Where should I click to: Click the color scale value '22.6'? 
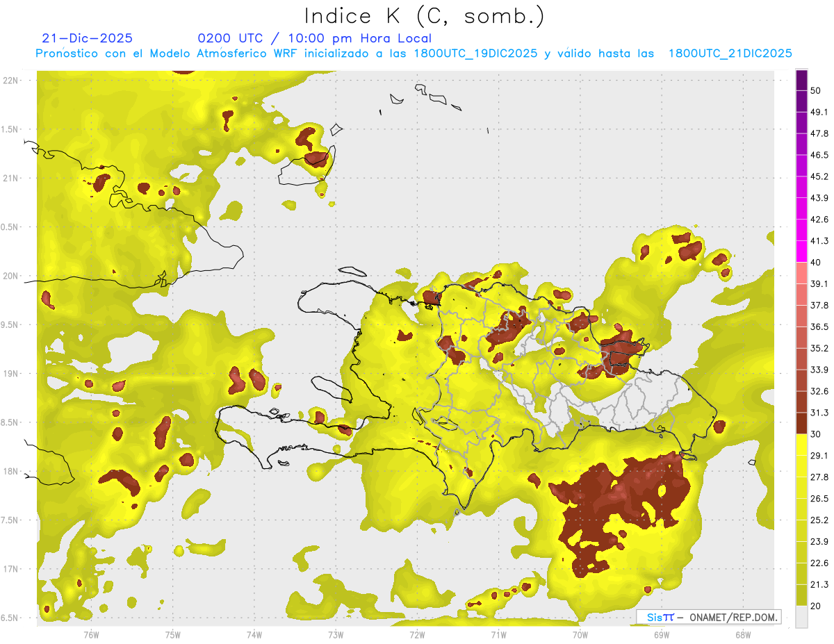click(819, 563)
